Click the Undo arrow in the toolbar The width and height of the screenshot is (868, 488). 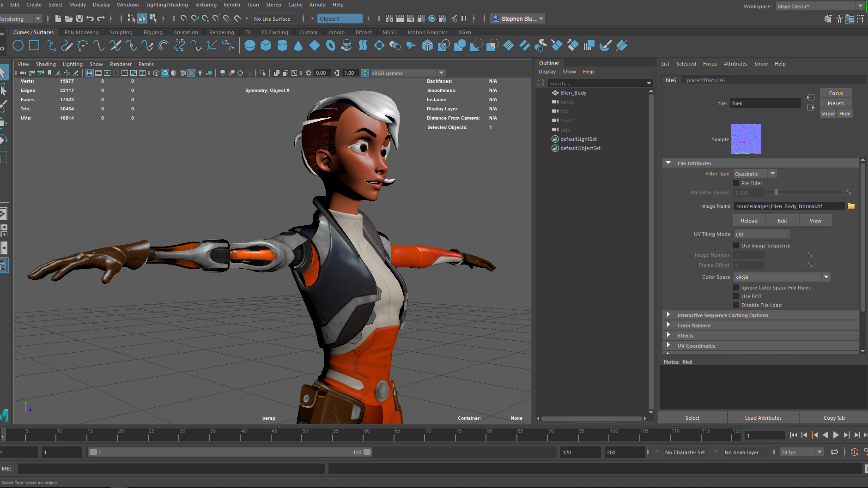(x=90, y=18)
